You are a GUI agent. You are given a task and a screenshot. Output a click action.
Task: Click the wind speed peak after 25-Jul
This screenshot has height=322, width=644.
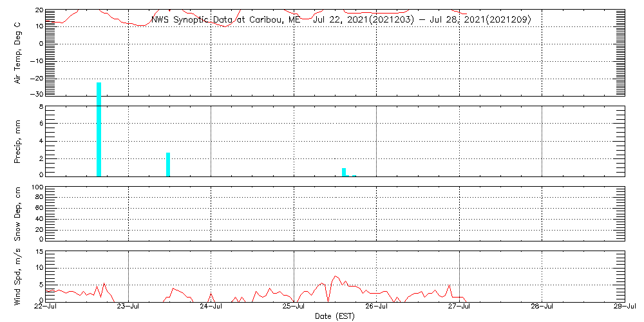(335, 276)
